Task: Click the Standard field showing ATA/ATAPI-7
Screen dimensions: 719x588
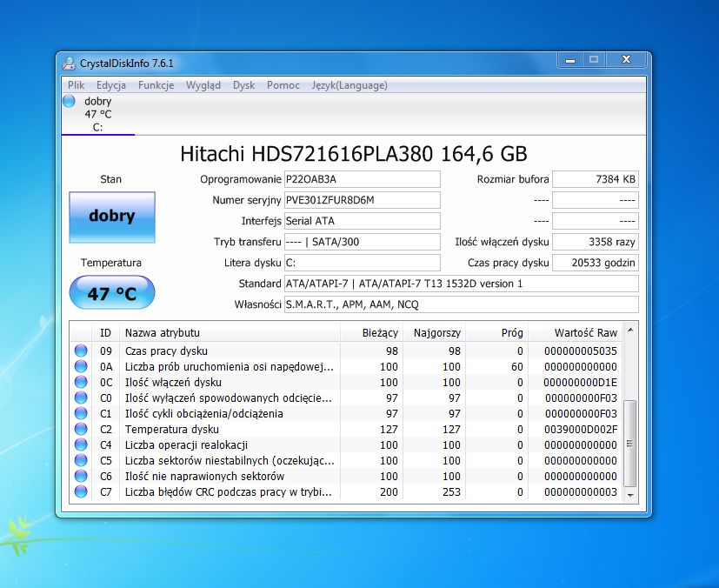Action: [x=462, y=284]
